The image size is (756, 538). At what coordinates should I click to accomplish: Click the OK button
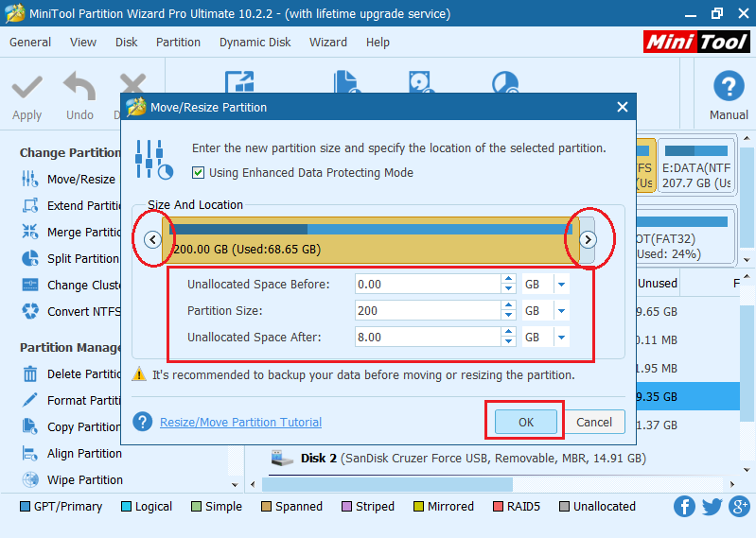click(x=525, y=422)
